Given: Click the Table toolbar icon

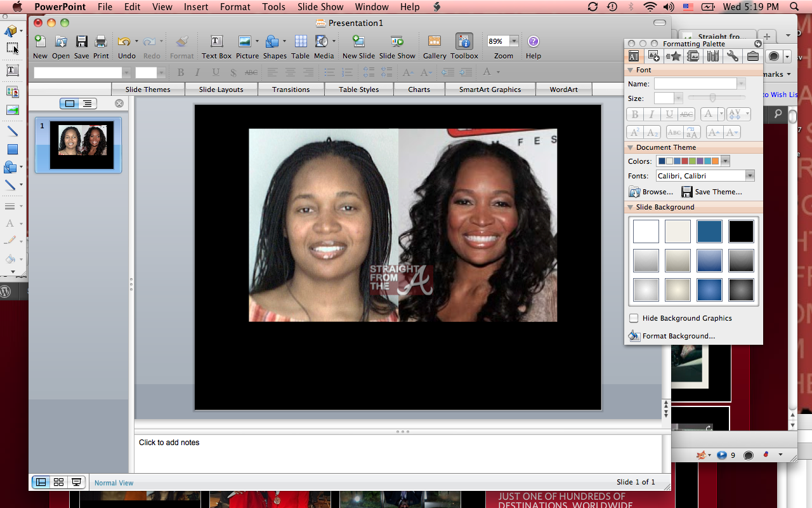Looking at the screenshot, I should click(300, 42).
